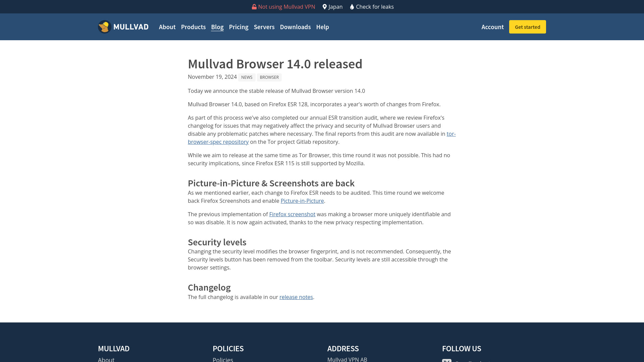Click the NEWS tag
Image resolution: width=644 pixels, height=362 pixels.
(247, 77)
